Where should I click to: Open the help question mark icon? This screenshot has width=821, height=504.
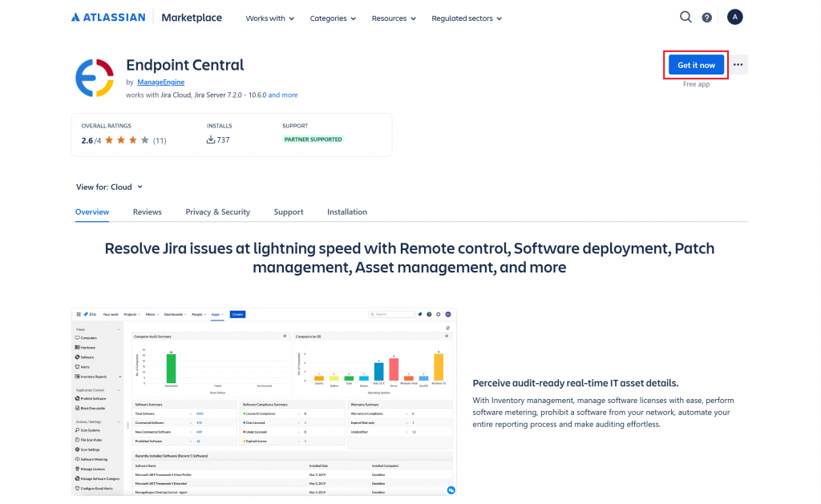coord(707,18)
